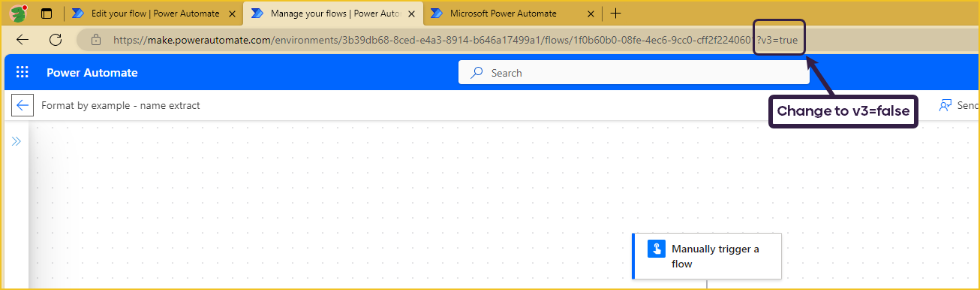Click the Power Automate header title
This screenshot has height=290, width=980.
pos(92,73)
